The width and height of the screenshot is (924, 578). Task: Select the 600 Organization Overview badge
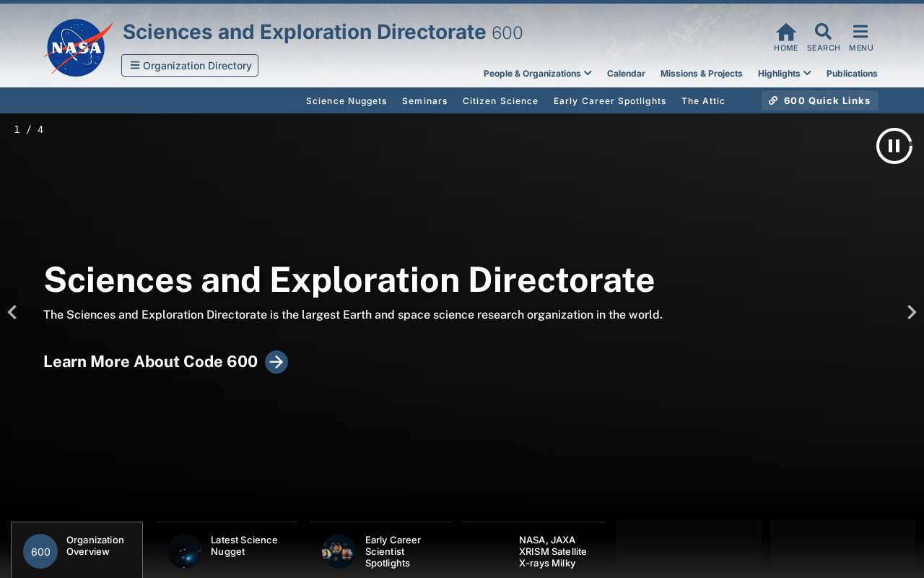click(40, 551)
